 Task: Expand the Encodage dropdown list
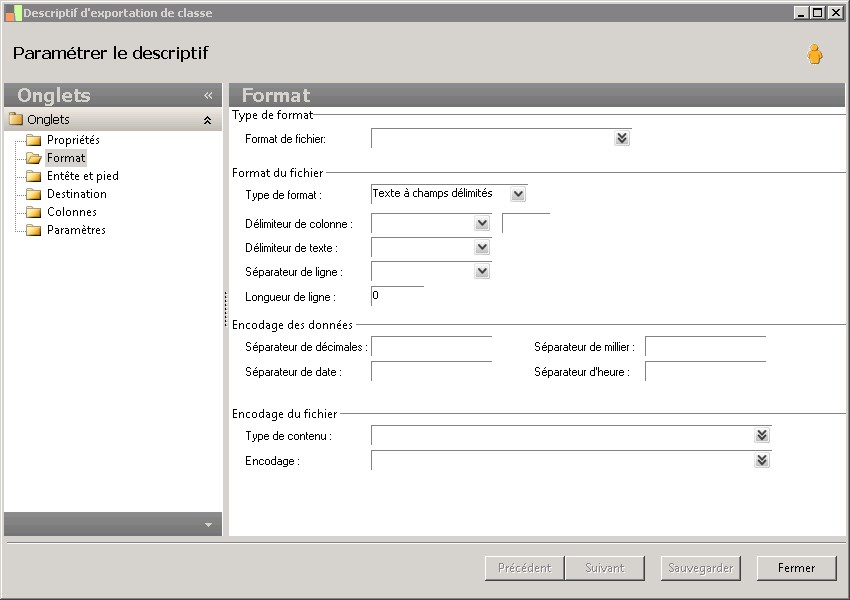coord(762,460)
